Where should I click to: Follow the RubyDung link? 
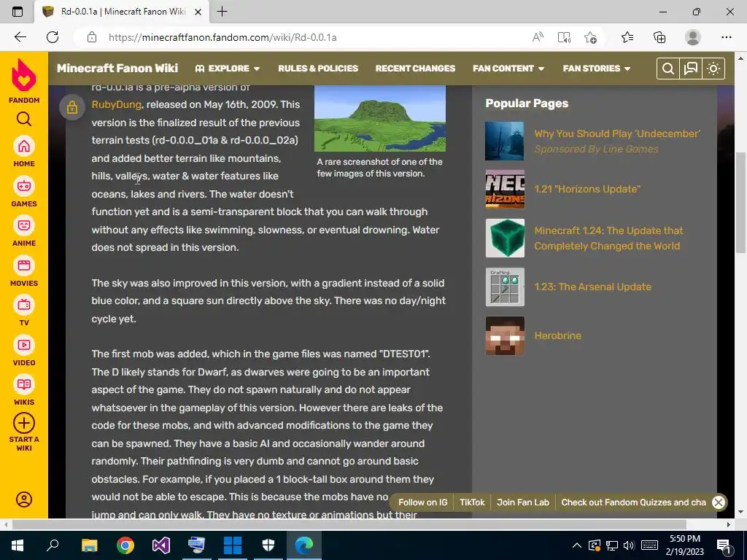(x=116, y=104)
